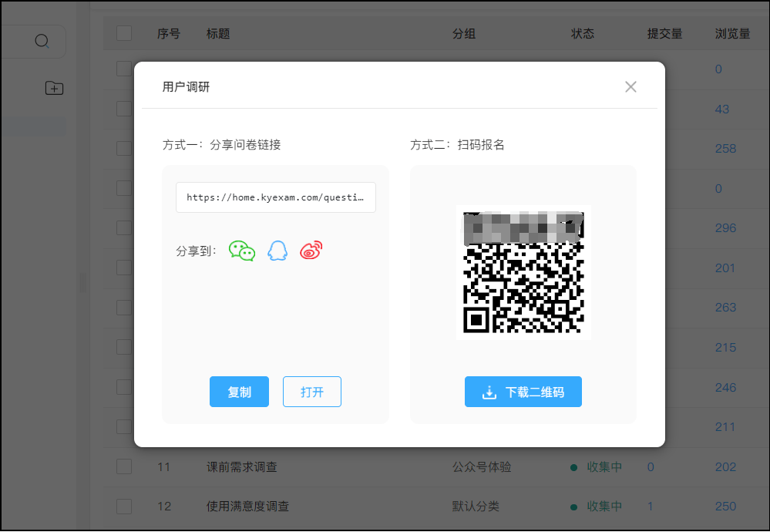Check the row 12 使用满意度调查 checkbox
This screenshot has width=770, height=532.
[124, 506]
